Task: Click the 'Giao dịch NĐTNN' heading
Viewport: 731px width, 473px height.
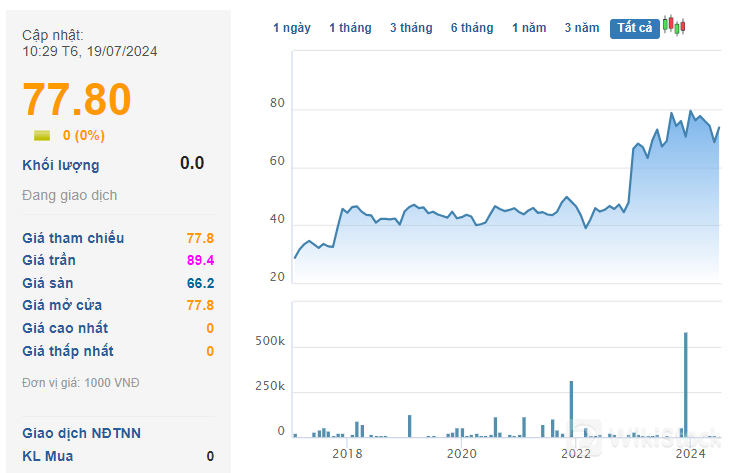Action: pyautogui.click(x=82, y=433)
